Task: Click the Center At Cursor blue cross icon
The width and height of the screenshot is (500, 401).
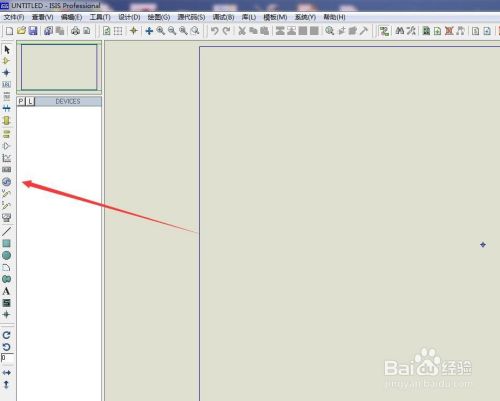Action: [x=149, y=31]
